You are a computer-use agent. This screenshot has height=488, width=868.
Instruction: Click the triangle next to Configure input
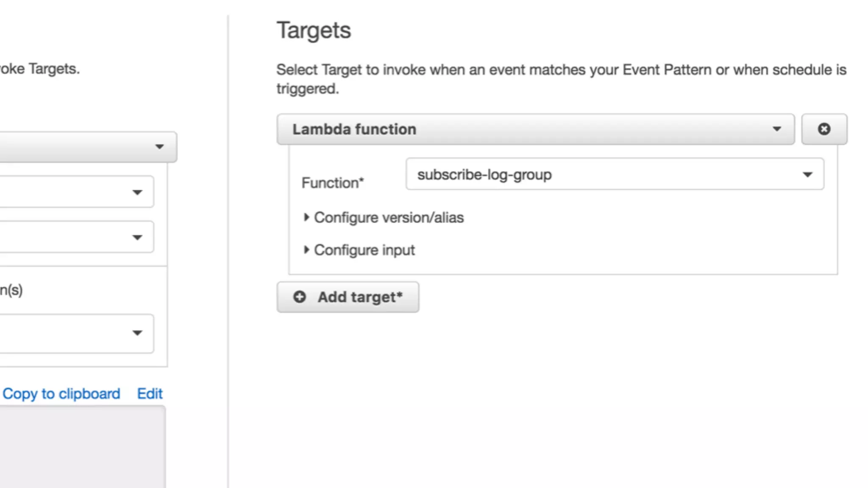point(306,250)
